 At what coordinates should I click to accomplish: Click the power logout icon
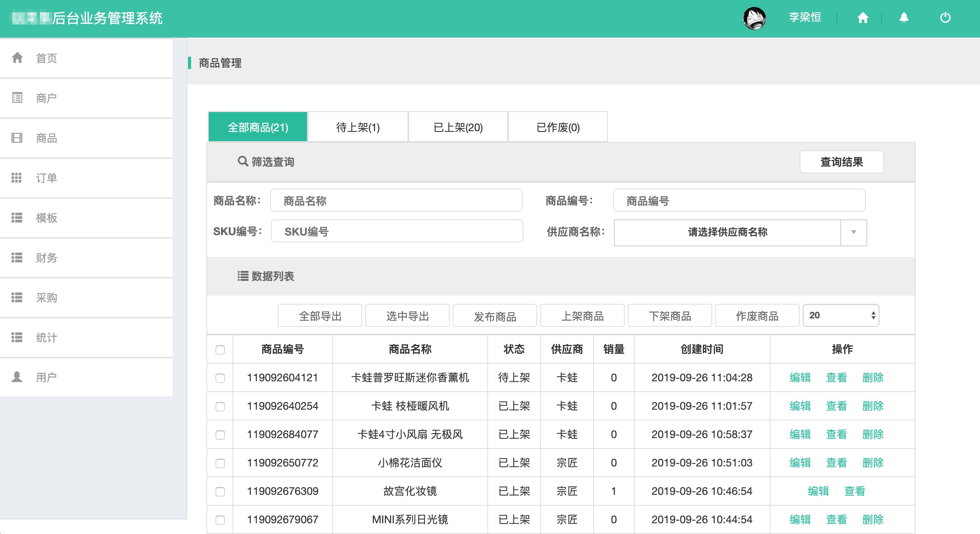(x=945, y=18)
